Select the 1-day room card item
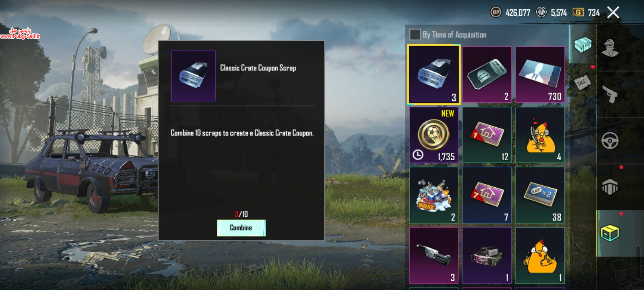The height and width of the screenshot is (290, 644). (487, 135)
